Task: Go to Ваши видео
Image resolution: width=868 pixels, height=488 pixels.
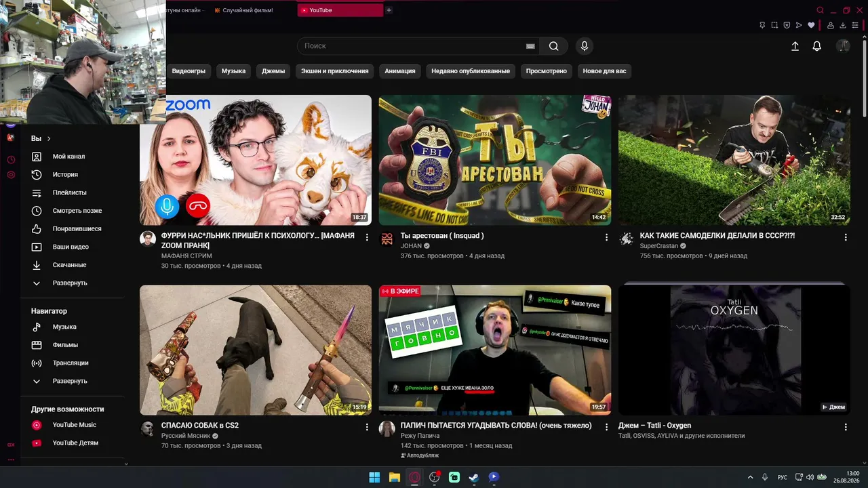Action: (71, 247)
